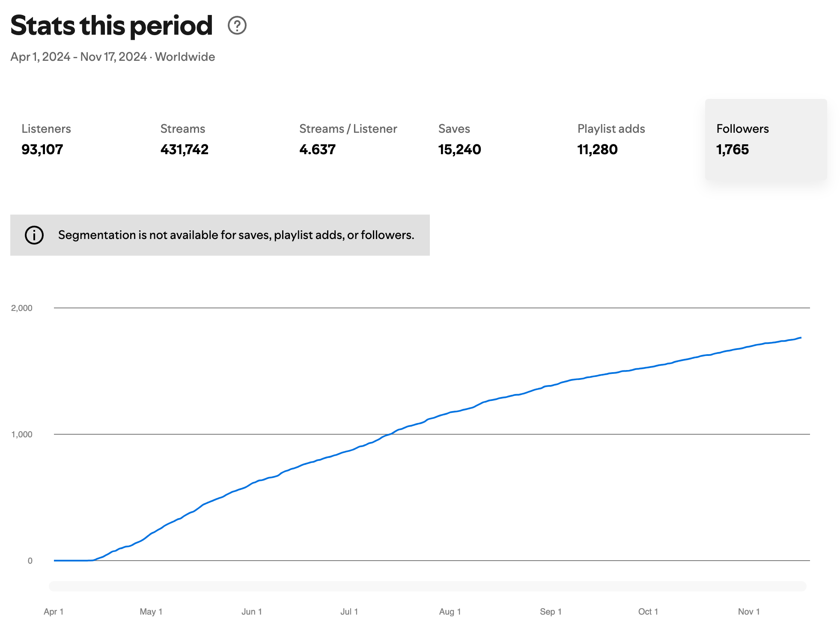Viewport: 840px width, 633px height.
Task: Click the selected Followers card
Action: pos(766,139)
